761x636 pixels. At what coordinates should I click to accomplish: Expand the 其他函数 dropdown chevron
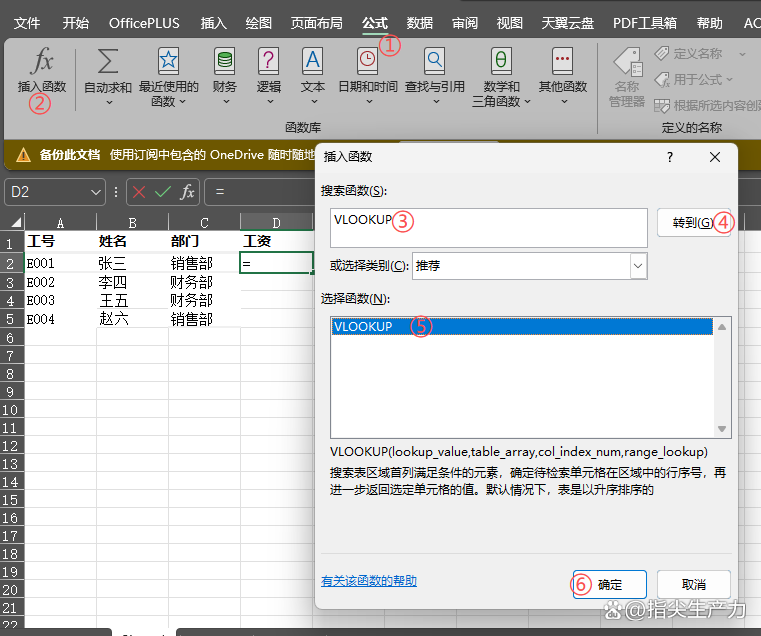click(x=564, y=102)
